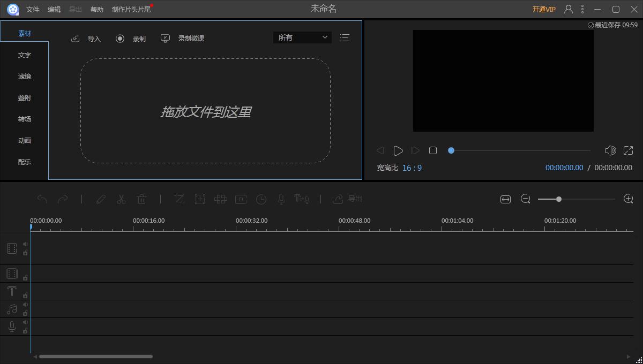Switch to the 滤镜 sidebar tab

tap(24, 76)
